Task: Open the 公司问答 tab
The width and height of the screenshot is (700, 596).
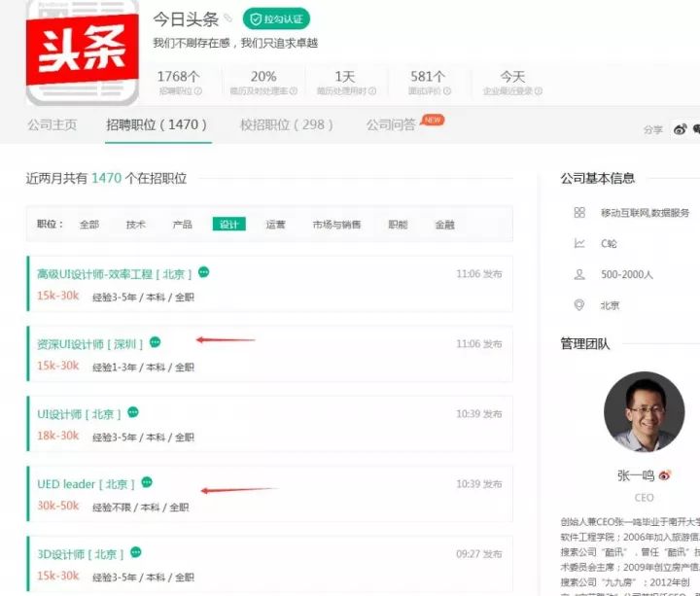Action: click(x=391, y=124)
